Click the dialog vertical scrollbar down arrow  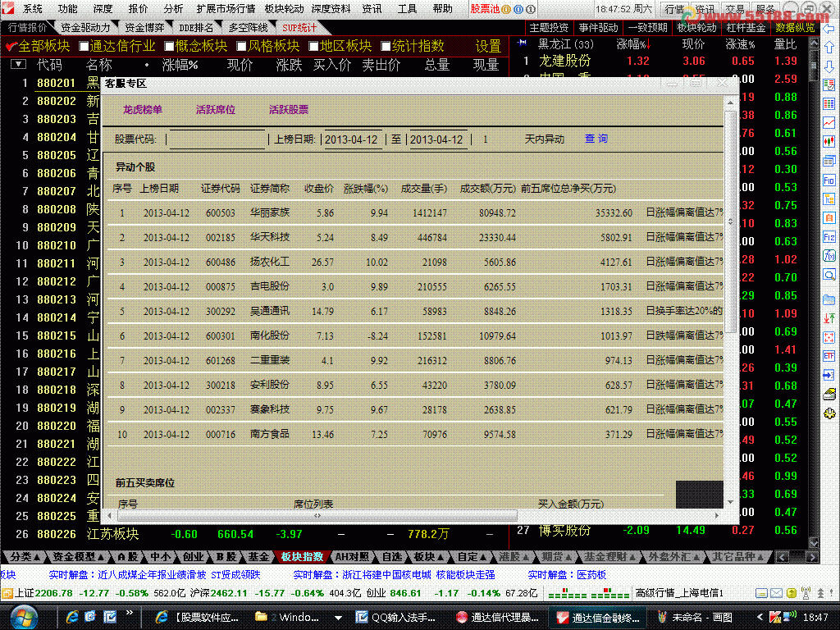click(x=731, y=503)
